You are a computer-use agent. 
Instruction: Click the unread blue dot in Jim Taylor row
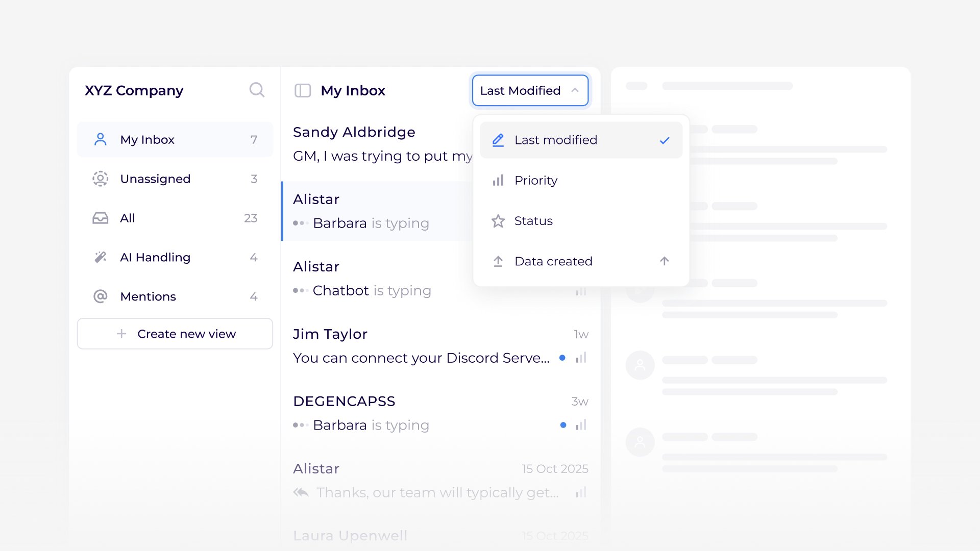(562, 358)
